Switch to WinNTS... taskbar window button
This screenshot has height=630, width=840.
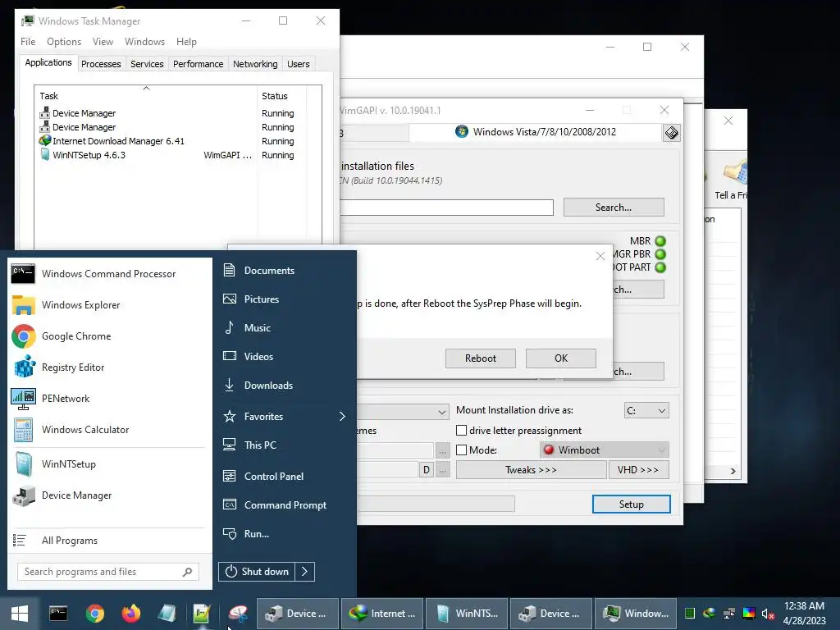click(x=467, y=614)
